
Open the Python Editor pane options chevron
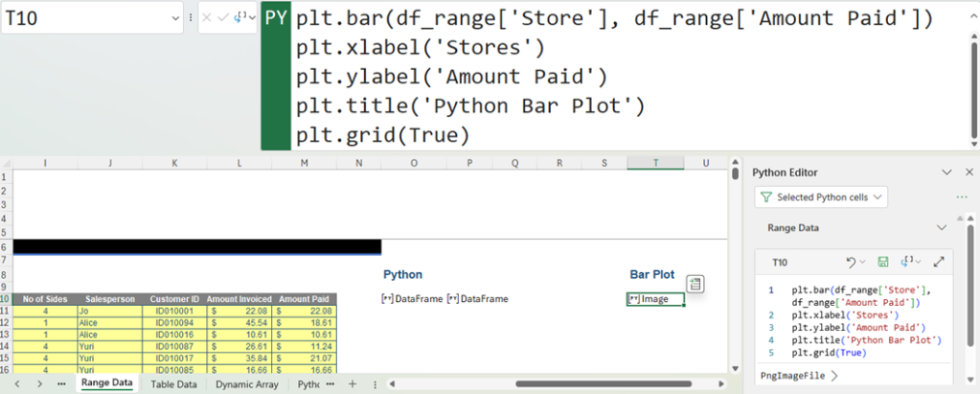tap(946, 173)
